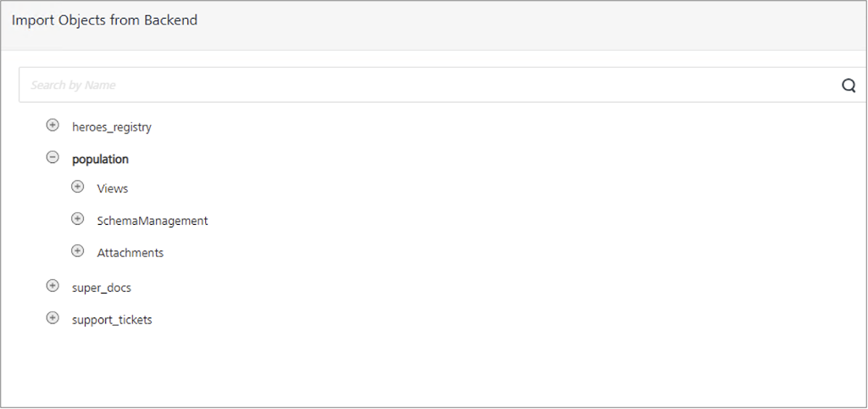Focus the Search by Name field

click(x=424, y=85)
